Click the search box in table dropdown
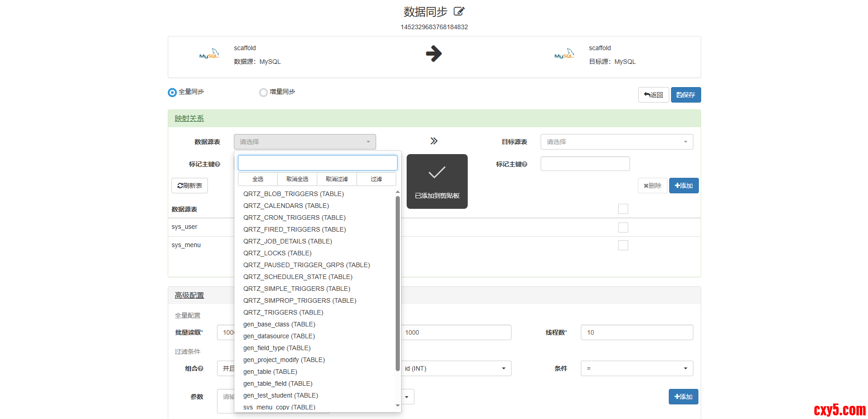The width and height of the screenshot is (868, 419). 317,163
